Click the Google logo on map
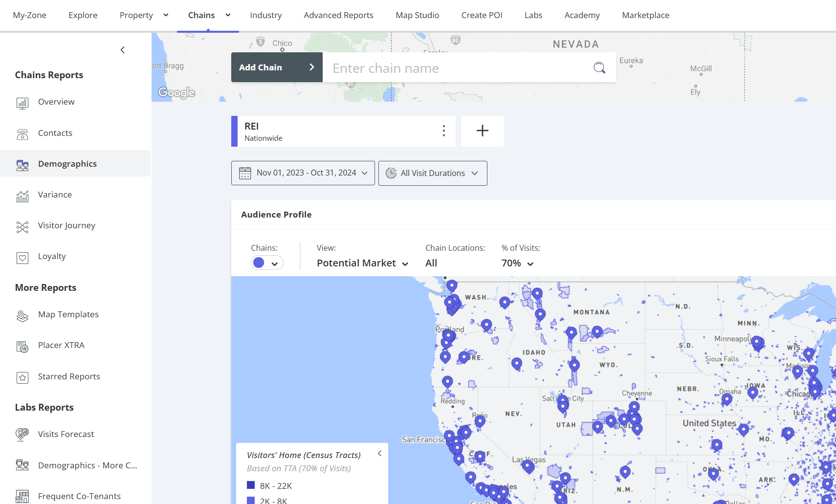836x504 pixels. [x=176, y=92]
